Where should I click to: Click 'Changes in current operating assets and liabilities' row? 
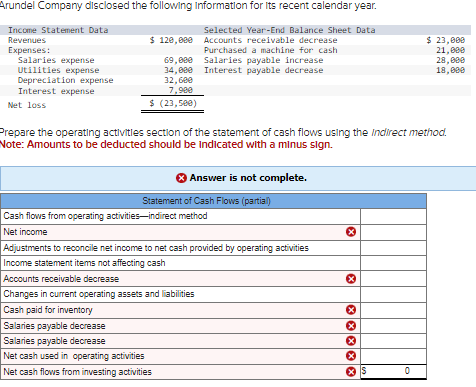tap(180, 294)
